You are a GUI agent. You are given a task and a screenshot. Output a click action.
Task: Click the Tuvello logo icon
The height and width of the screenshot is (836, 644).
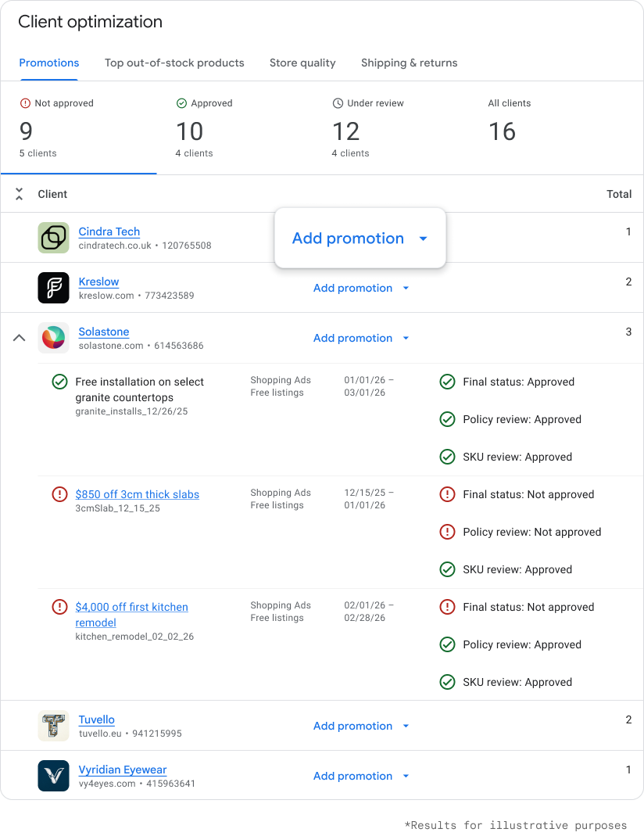coord(53,726)
